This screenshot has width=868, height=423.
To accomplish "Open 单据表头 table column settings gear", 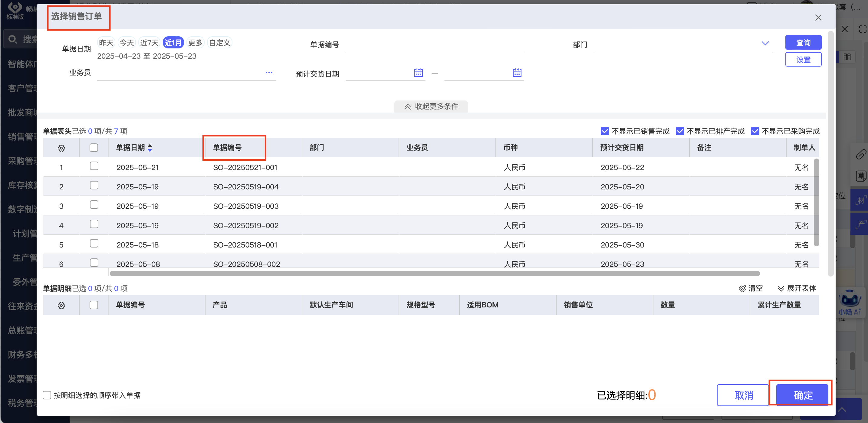I will point(61,148).
